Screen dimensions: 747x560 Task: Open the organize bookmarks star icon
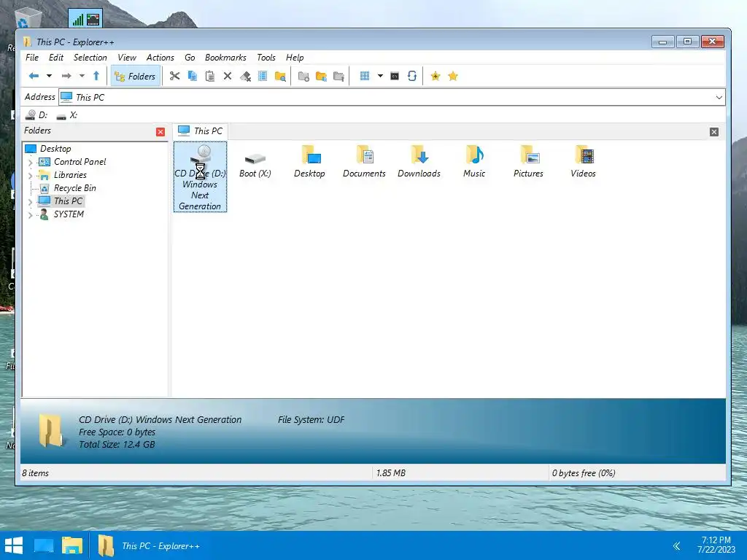click(x=453, y=76)
